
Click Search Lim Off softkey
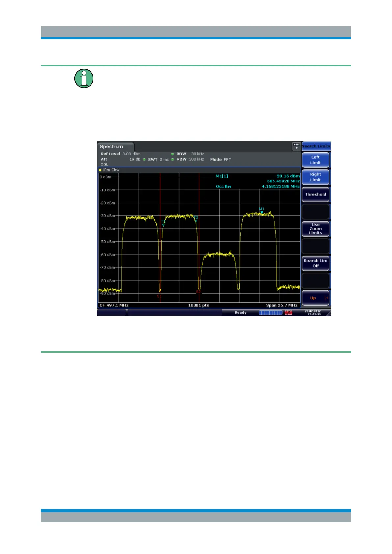click(x=315, y=263)
